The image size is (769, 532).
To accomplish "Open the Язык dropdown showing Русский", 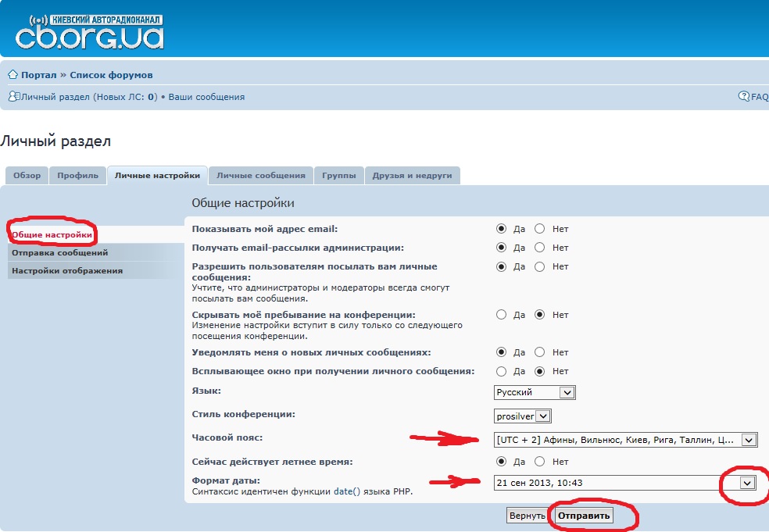I will 535,392.
